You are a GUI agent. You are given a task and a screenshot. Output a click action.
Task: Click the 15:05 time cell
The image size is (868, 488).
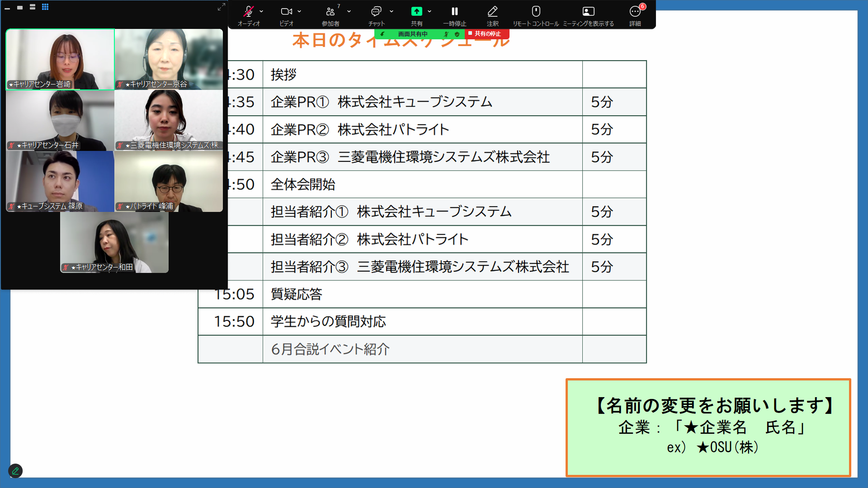(x=231, y=294)
